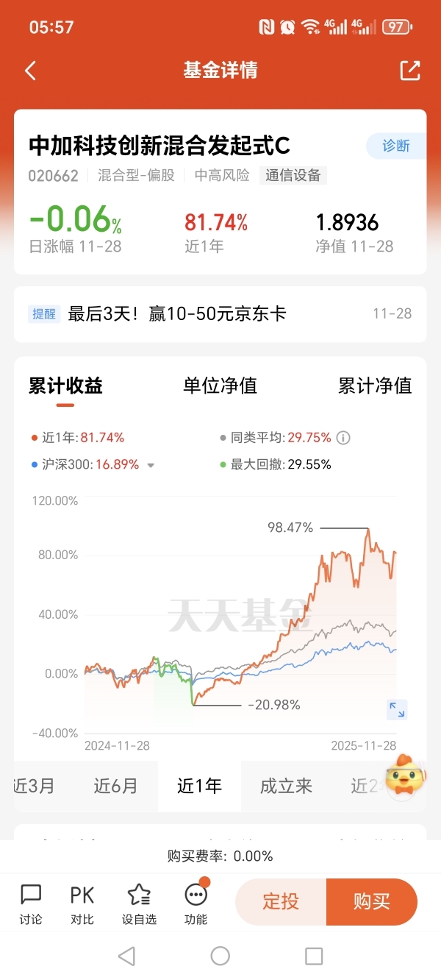Switch to the 单位净值 tab

pyautogui.click(x=220, y=386)
